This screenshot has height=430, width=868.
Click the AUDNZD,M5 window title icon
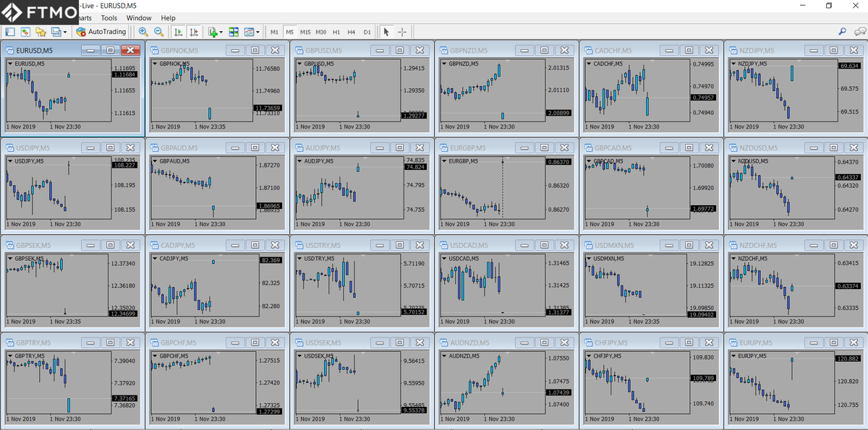point(444,343)
